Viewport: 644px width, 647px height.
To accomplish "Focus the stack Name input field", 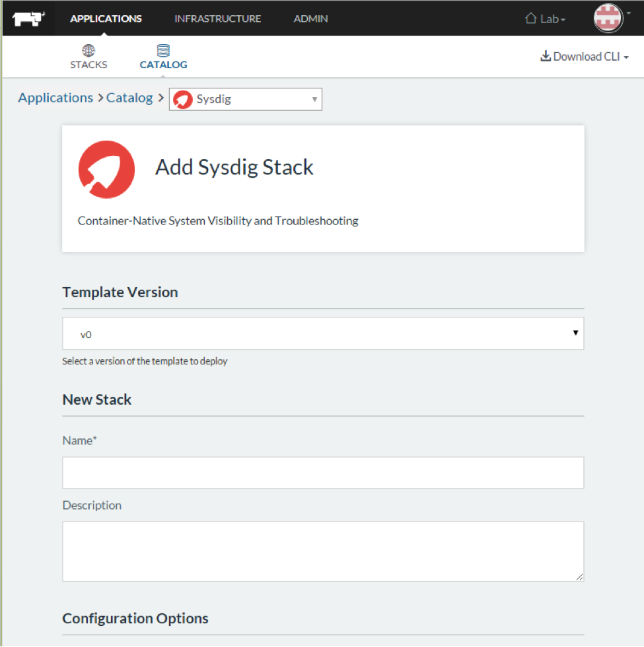I will coord(323,473).
